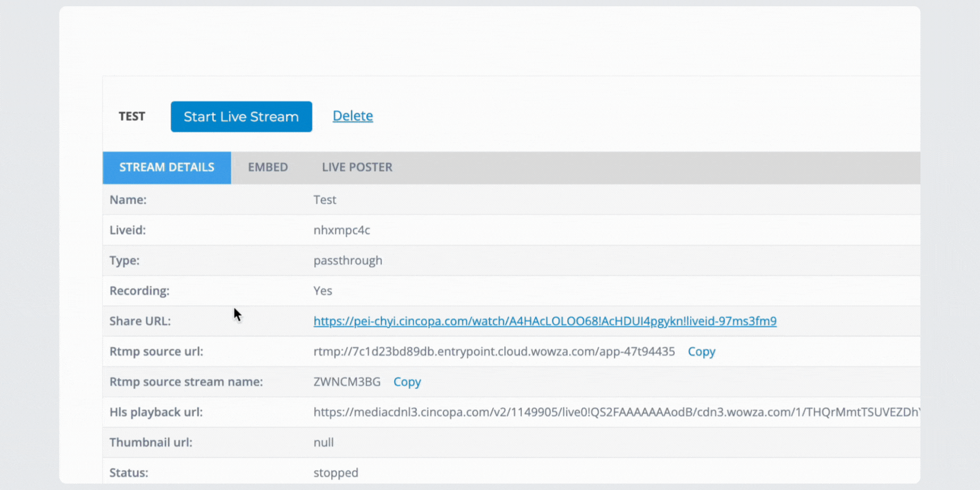Select the Stream Details tab
980x490 pixels.
167,167
